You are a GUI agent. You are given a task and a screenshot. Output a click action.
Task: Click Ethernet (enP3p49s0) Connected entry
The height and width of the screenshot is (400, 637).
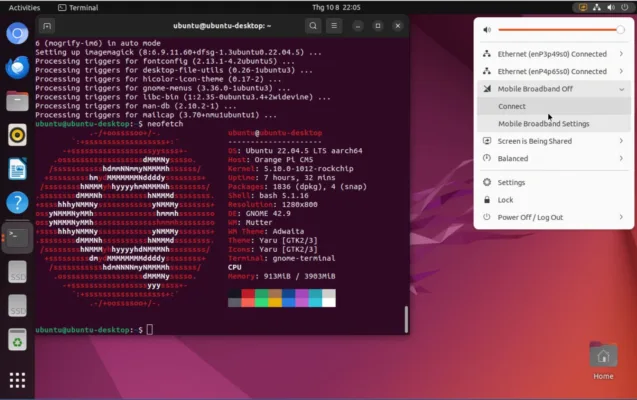[x=554, y=54]
